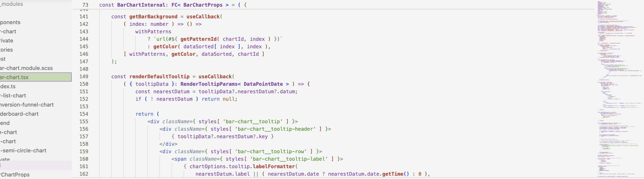Image resolution: width=644 pixels, height=179 pixels.
Task: Expand the semi-circle-chart folder
Action: (23, 151)
